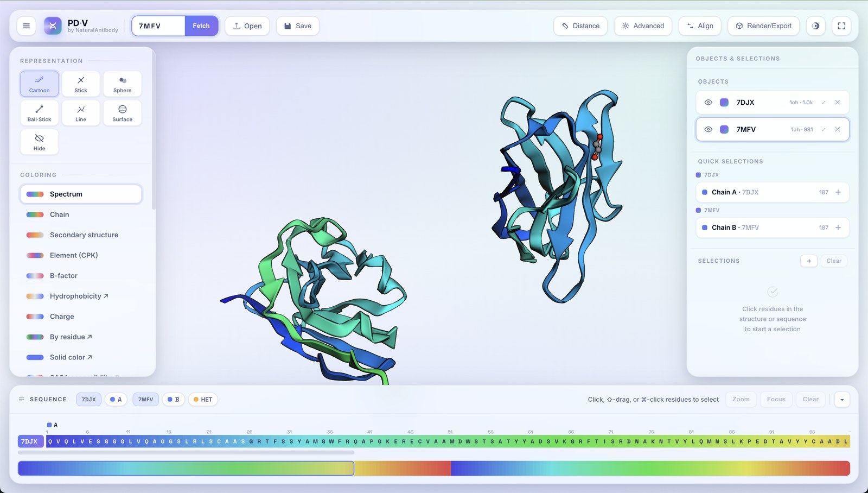This screenshot has width=868, height=493.
Task: Add Chain B 7MFV to selection
Action: click(x=838, y=227)
